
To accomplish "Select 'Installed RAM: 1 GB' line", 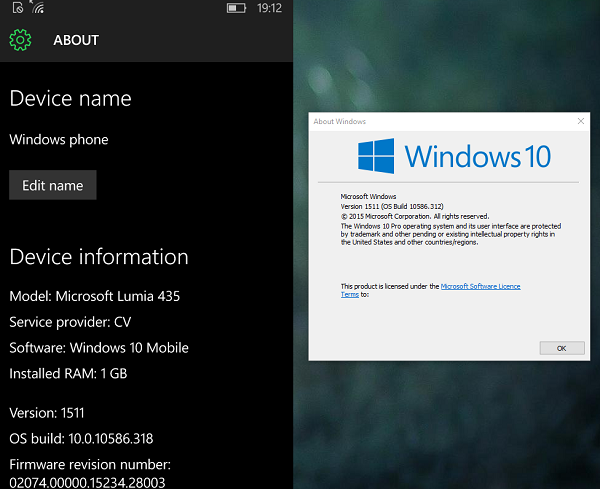I will [x=68, y=373].
